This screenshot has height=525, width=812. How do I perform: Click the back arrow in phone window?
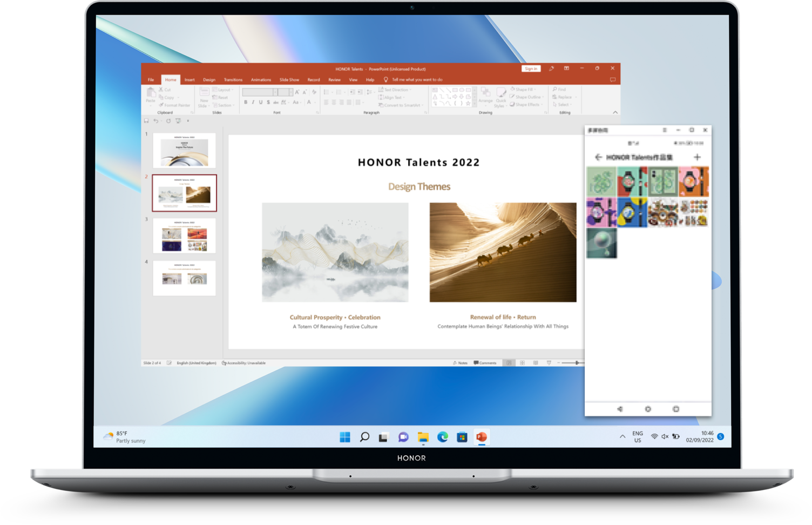coord(598,157)
